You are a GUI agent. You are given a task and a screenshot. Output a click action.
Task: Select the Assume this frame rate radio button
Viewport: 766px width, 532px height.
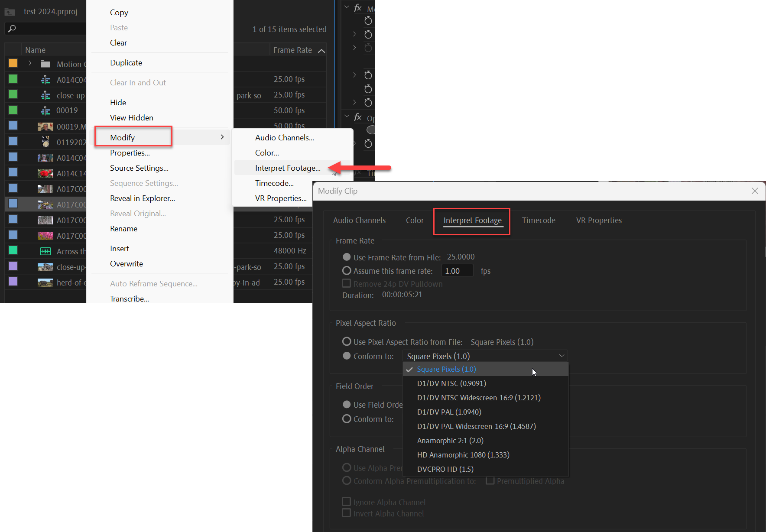tap(347, 270)
